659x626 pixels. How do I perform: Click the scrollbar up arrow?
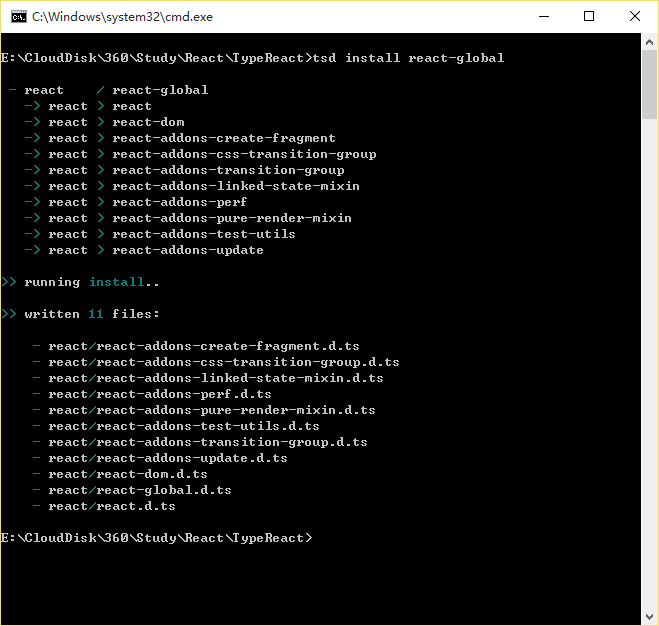649,42
